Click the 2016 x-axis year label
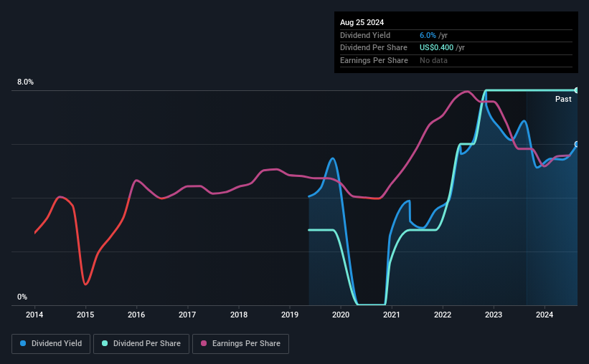 pyautogui.click(x=136, y=315)
